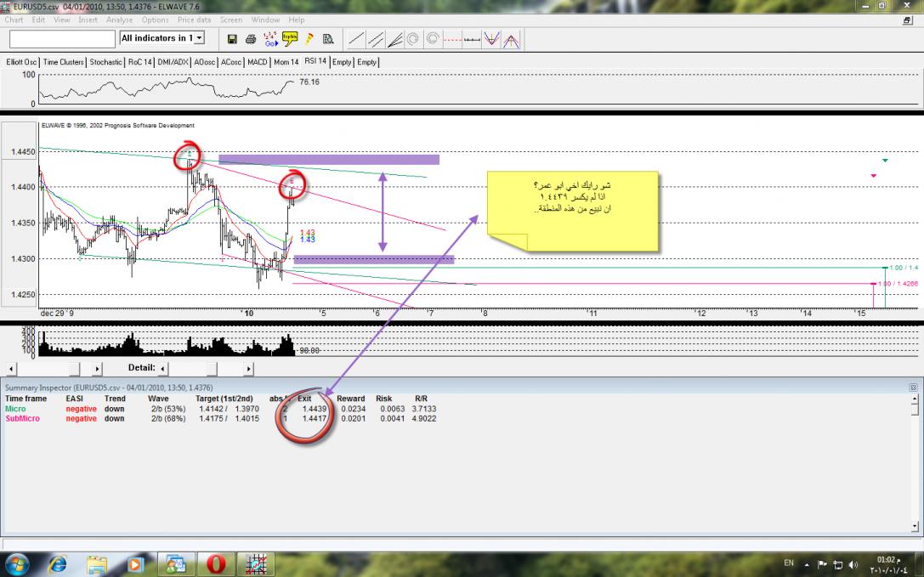924x577 pixels.
Task: Click the empty text field in toolbar
Action: point(62,39)
